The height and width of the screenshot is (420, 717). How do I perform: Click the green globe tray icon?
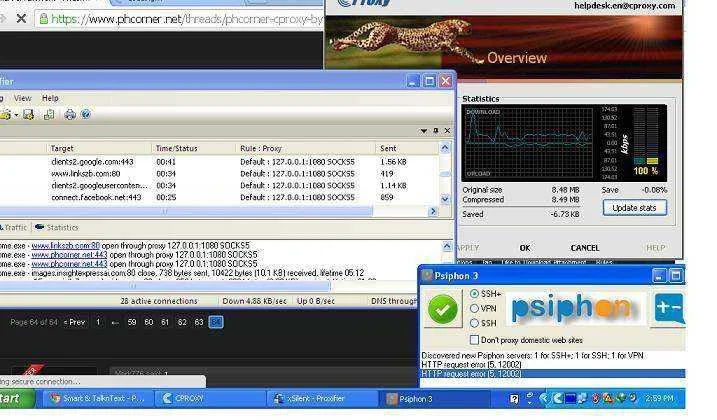click(x=621, y=398)
